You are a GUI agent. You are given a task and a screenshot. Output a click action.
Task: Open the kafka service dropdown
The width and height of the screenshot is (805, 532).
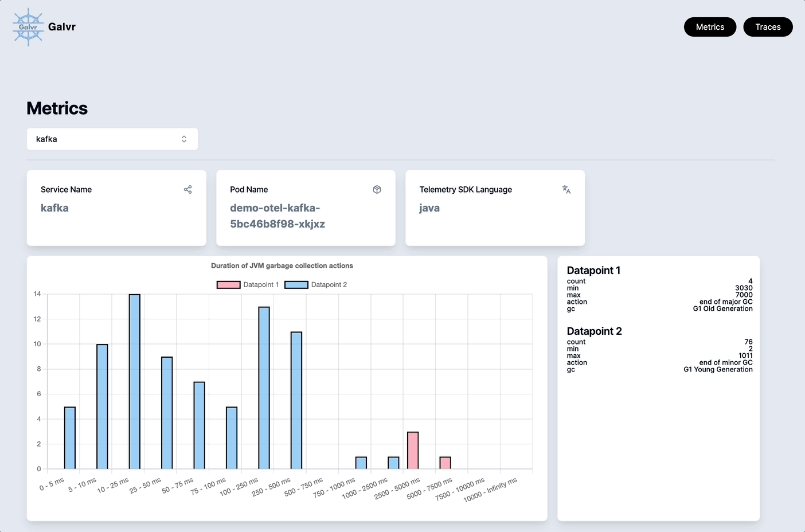pyautogui.click(x=112, y=139)
